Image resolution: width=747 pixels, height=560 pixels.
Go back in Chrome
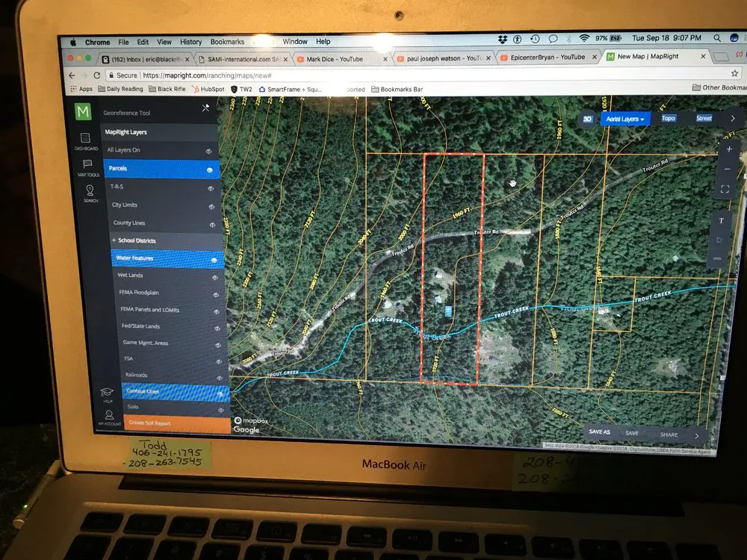click(72, 75)
